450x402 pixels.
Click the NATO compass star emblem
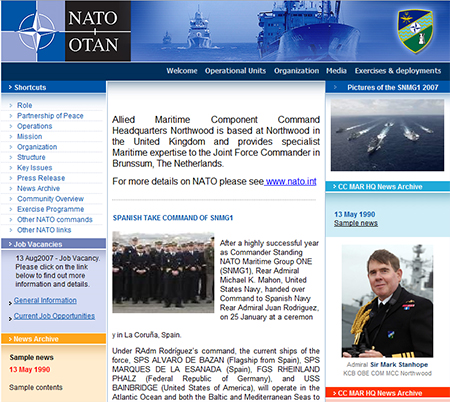click(37, 31)
